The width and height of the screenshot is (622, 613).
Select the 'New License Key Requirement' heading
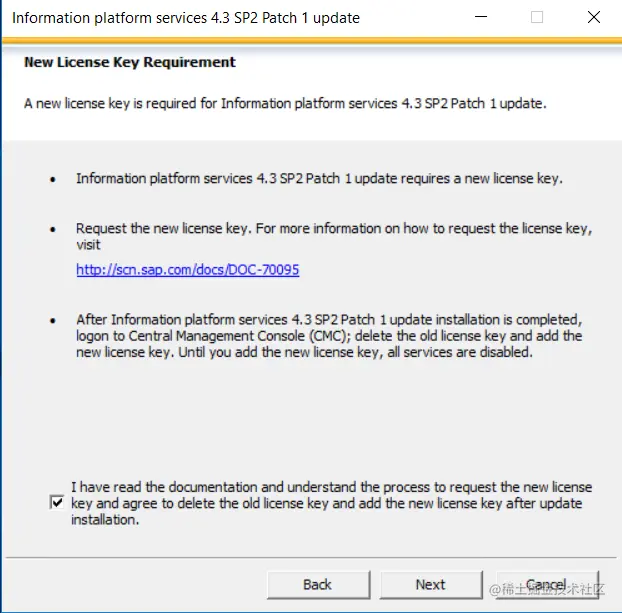[130, 62]
